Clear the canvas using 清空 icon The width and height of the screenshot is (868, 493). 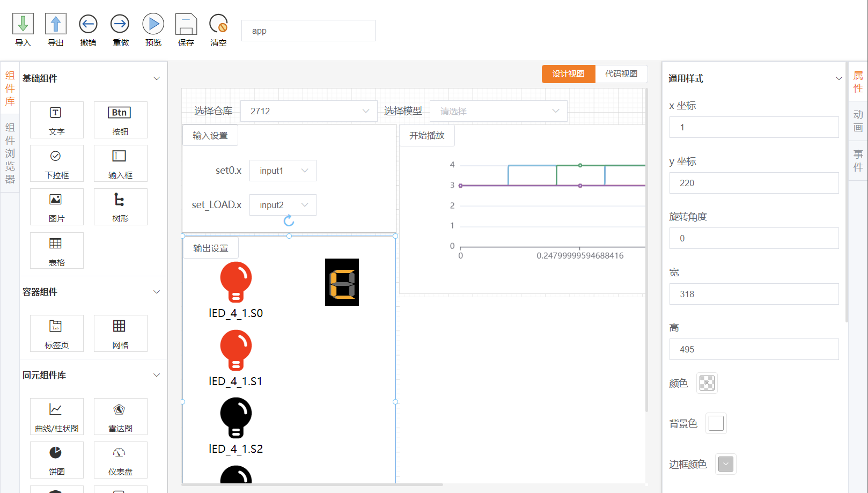click(218, 24)
